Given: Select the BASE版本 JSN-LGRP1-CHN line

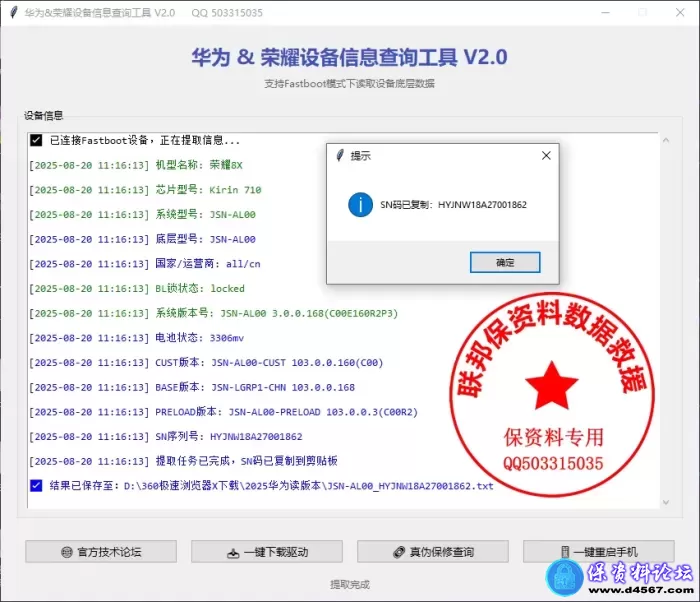Looking at the screenshot, I should (192, 387).
